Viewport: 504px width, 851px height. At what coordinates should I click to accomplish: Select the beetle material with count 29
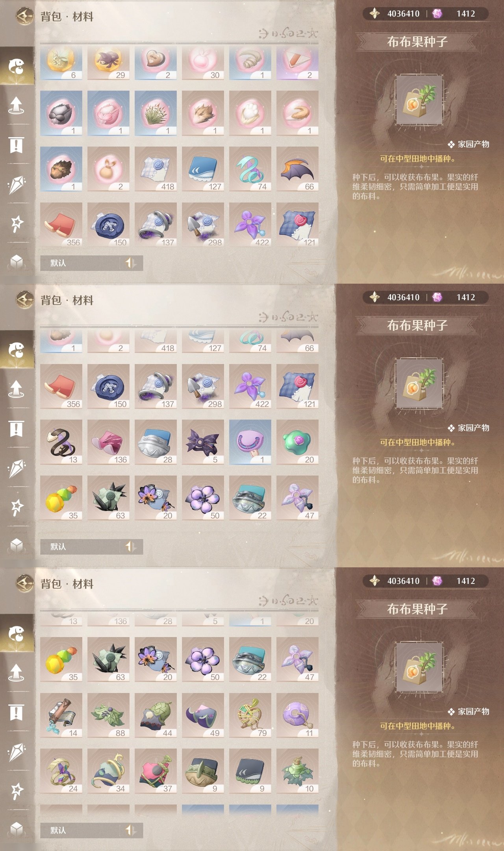click(x=108, y=63)
